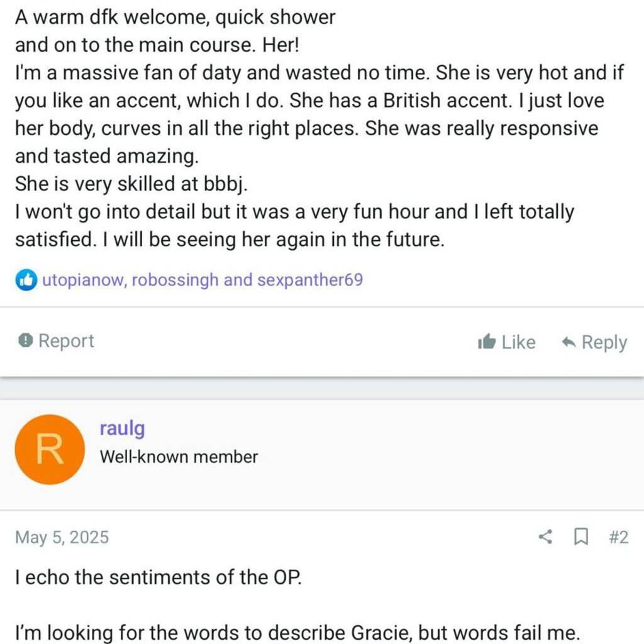Click the line mentioning Gracie

tap(296, 631)
